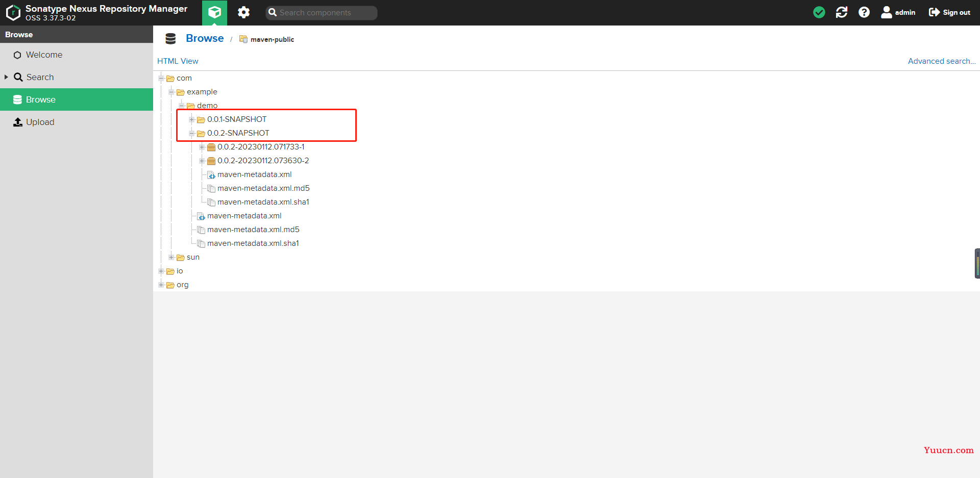This screenshot has height=478, width=980.
Task: Expand the 0.0.2-20230112.071733-1 node
Action: click(202, 147)
